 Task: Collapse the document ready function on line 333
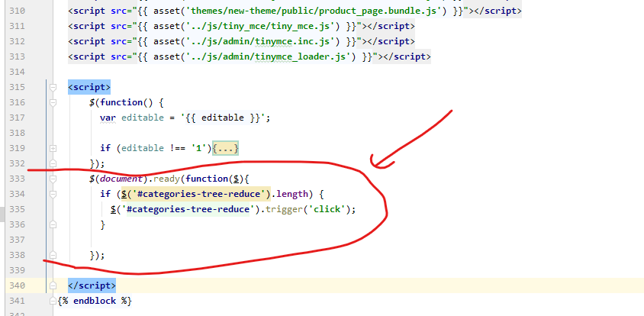pos(53,179)
